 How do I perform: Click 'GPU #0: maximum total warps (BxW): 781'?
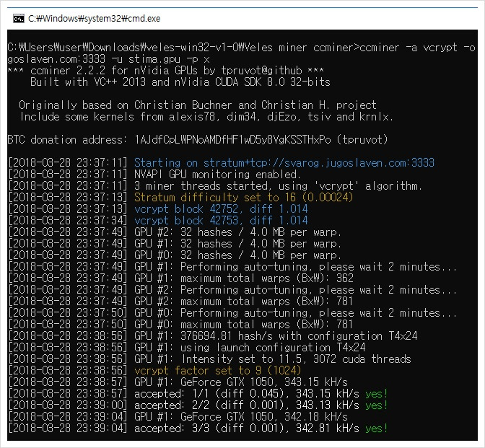(180, 325)
